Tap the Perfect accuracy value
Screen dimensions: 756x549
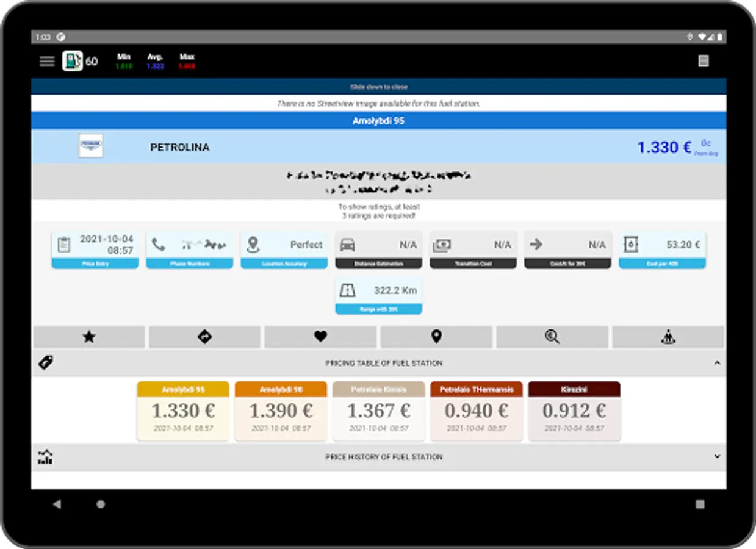click(x=306, y=245)
